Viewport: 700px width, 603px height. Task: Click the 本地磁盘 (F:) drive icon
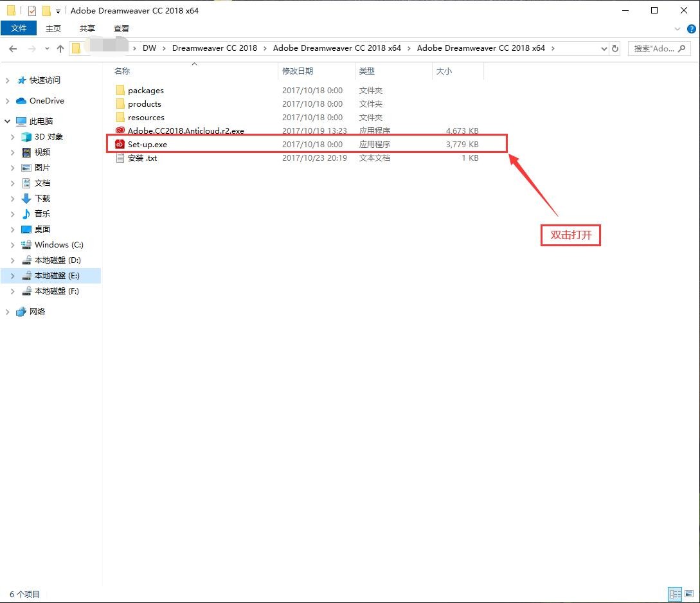click(x=26, y=291)
